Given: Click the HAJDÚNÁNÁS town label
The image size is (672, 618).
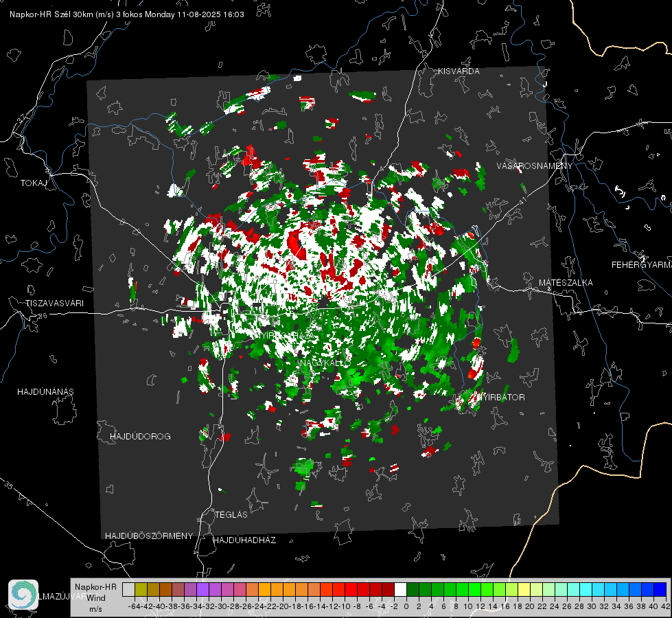Looking at the screenshot, I should coord(45,391).
